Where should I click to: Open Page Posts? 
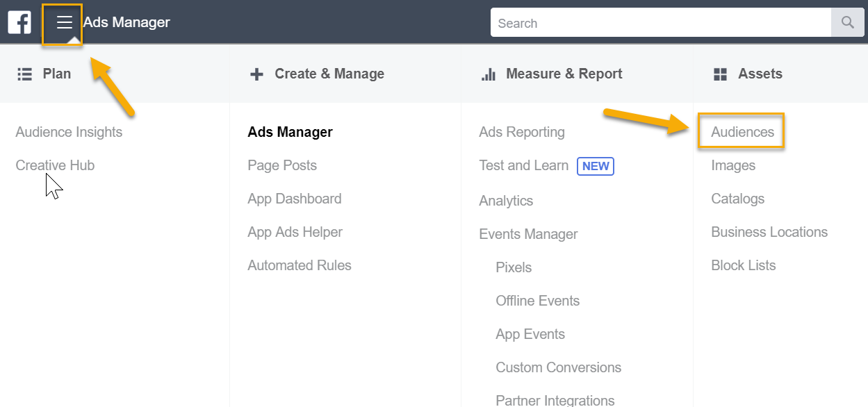(x=282, y=165)
